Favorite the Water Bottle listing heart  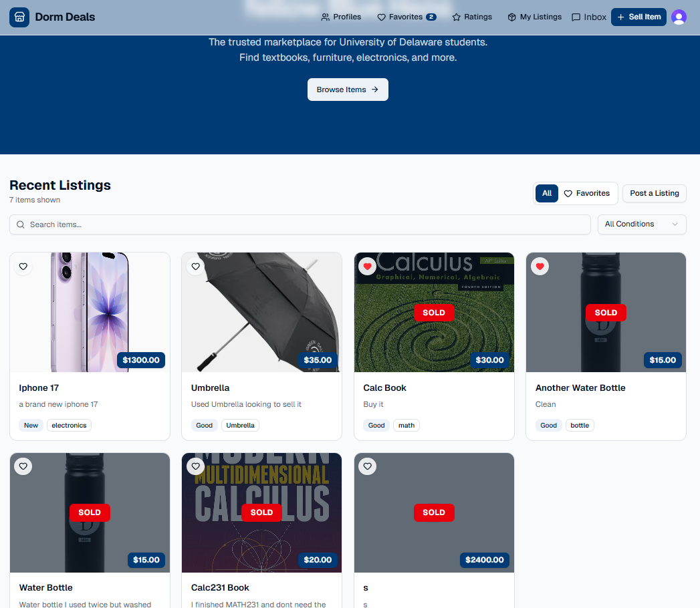(x=23, y=466)
